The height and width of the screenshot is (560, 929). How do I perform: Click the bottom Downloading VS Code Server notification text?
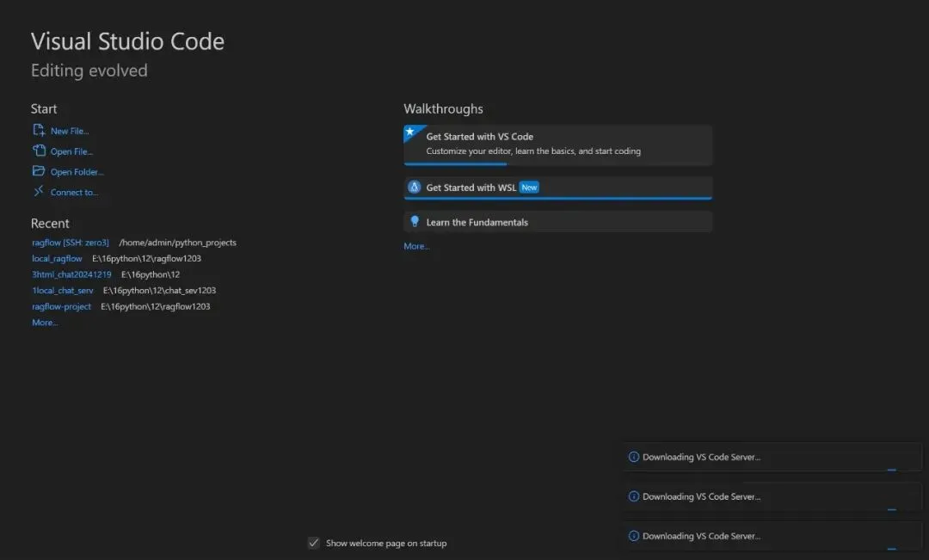[x=702, y=536]
